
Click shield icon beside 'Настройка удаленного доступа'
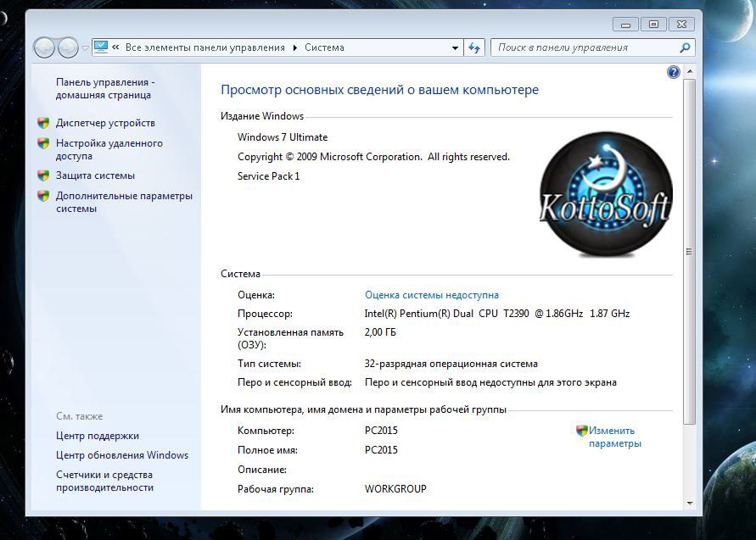pos(43,143)
